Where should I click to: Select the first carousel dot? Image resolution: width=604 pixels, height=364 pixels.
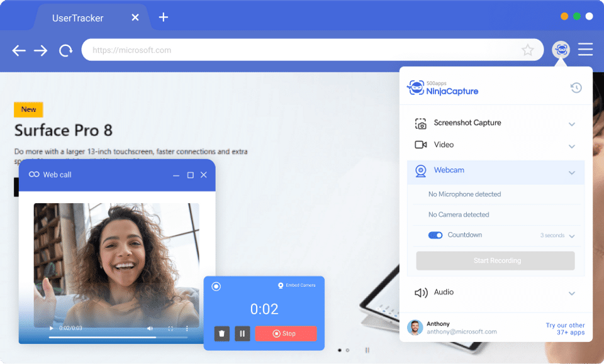(339, 350)
